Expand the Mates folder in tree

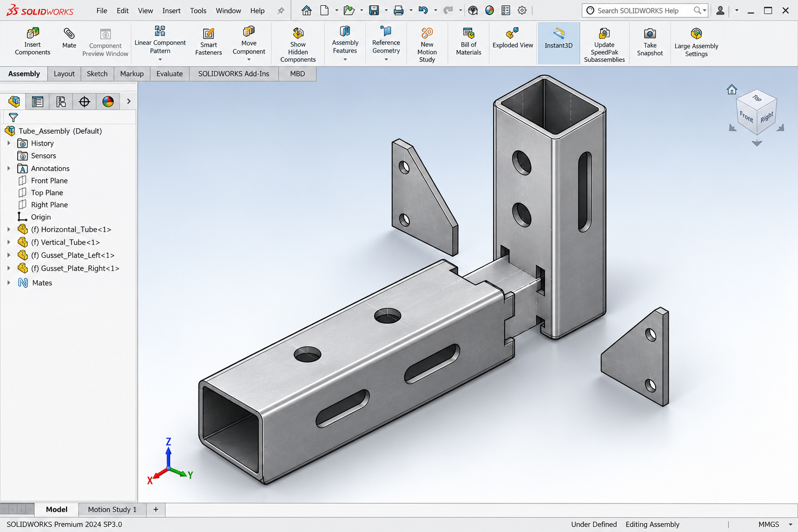[8, 283]
